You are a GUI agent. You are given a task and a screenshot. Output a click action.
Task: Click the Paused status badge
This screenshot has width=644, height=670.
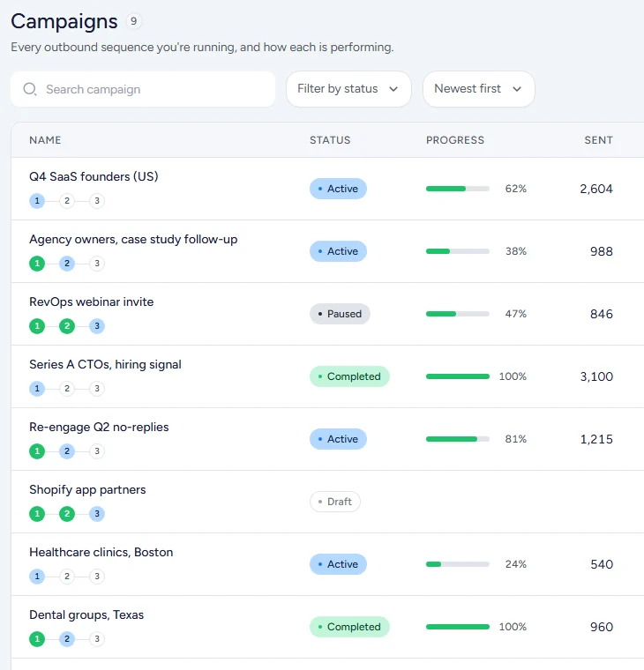click(x=340, y=314)
